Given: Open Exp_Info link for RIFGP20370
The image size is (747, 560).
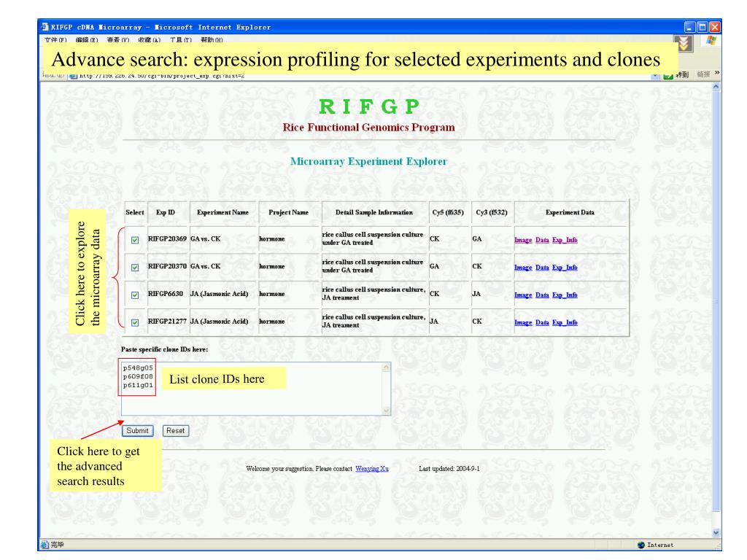Looking at the screenshot, I should (565, 268).
